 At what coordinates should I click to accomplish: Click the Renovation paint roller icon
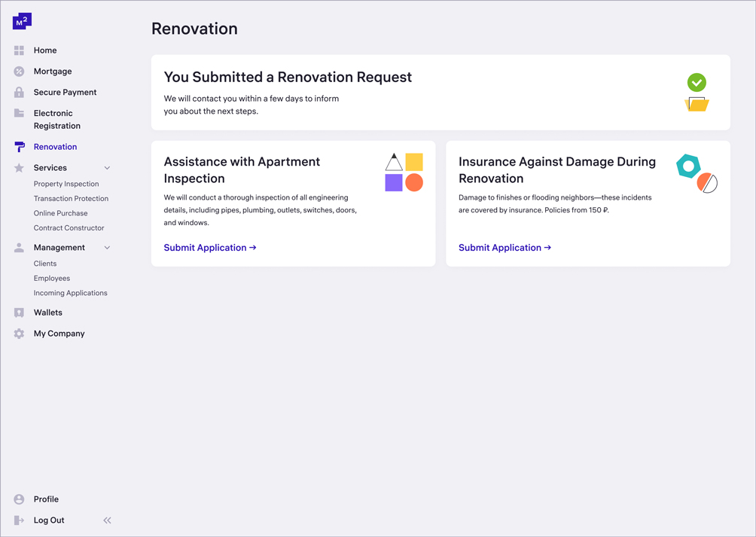click(x=19, y=147)
